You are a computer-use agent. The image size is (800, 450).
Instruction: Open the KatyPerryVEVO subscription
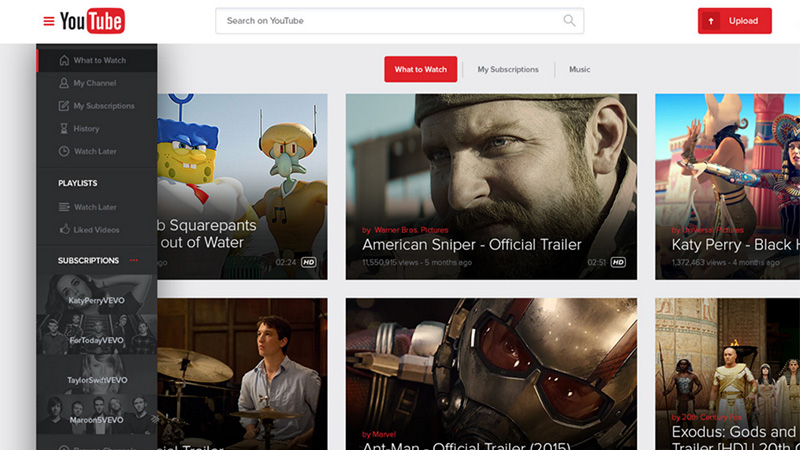coord(97,294)
